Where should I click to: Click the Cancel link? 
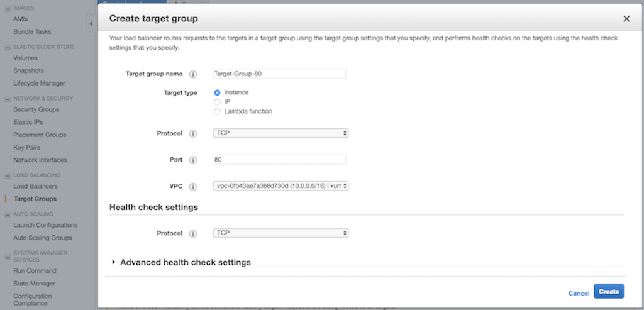pyautogui.click(x=579, y=293)
